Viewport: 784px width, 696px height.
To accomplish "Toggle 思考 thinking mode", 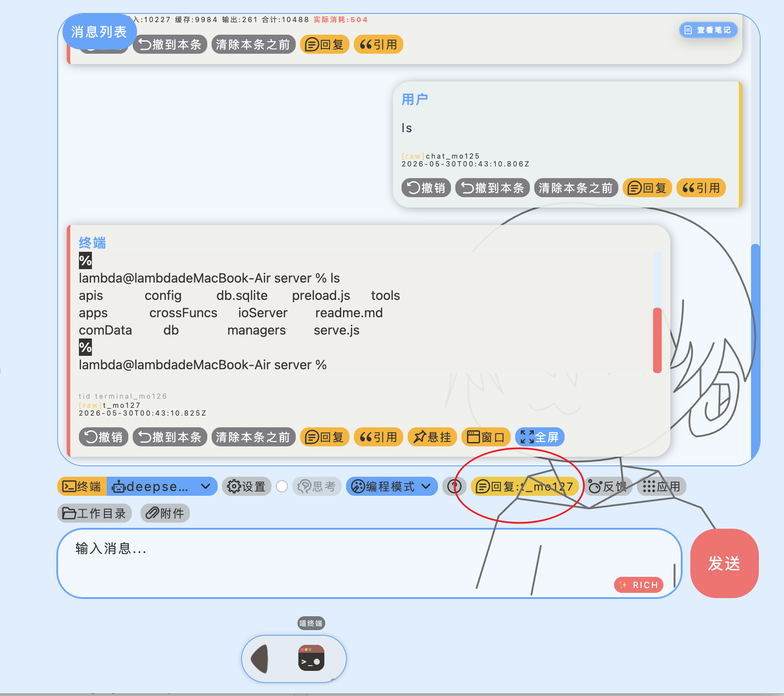I will [x=317, y=486].
